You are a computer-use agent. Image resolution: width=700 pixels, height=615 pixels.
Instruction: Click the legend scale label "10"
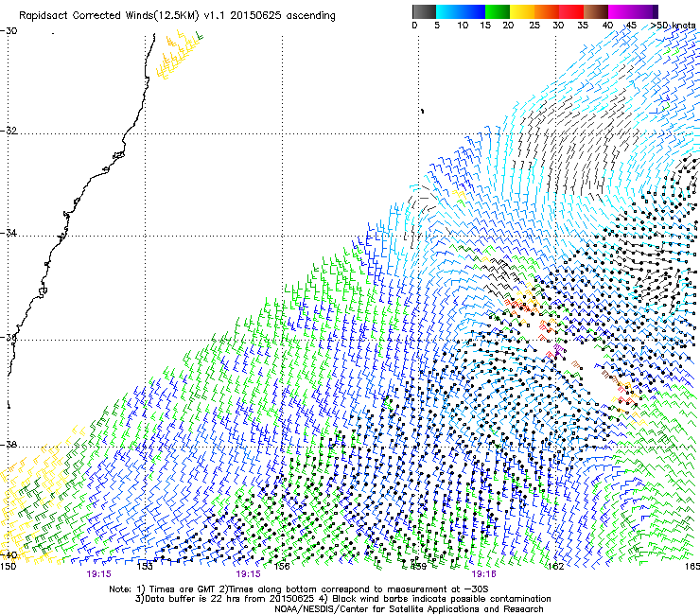click(463, 26)
